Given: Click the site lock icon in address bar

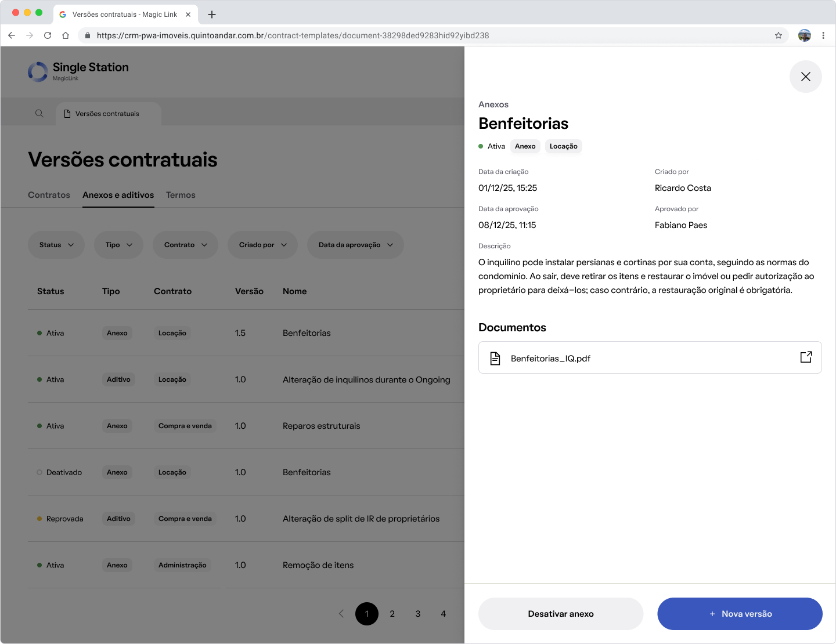Looking at the screenshot, I should [88, 35].
